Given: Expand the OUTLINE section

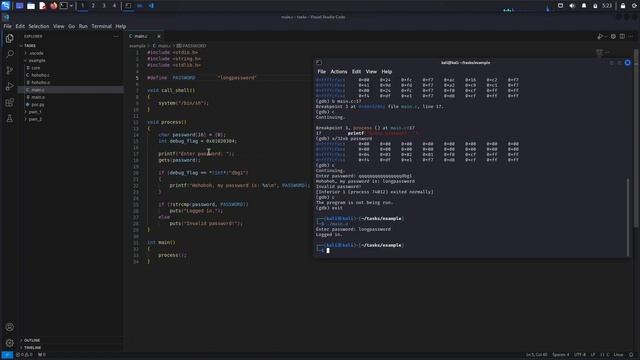Looking at the screenshot, I should pyautogui.click(x=32, y=340).
